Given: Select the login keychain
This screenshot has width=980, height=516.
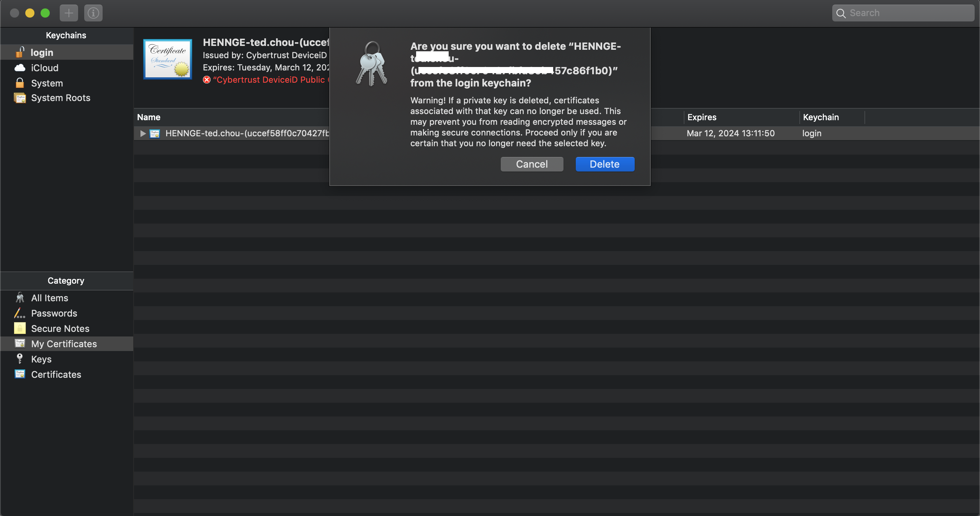Looking at the screenshot, I should tap(67, 52).
